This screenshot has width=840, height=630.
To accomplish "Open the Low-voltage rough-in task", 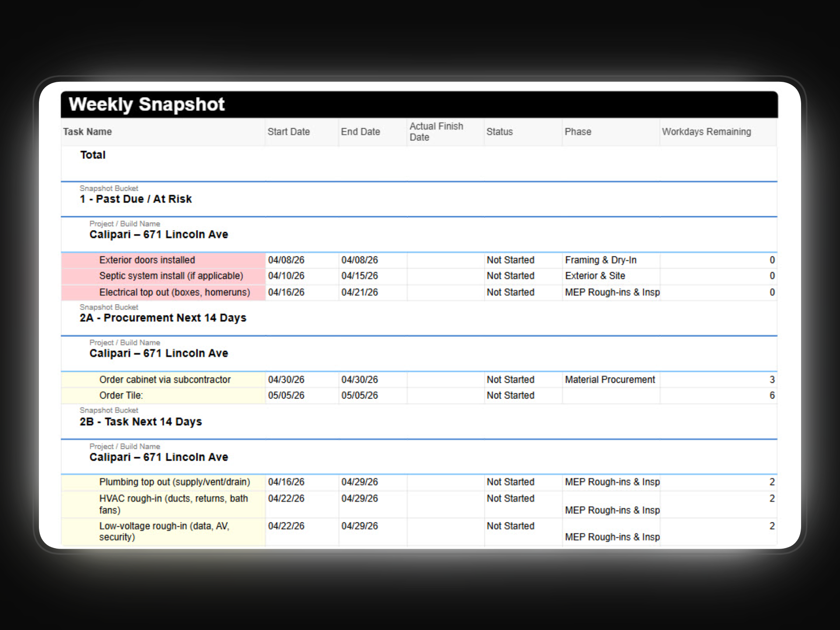I will point(164,532).
